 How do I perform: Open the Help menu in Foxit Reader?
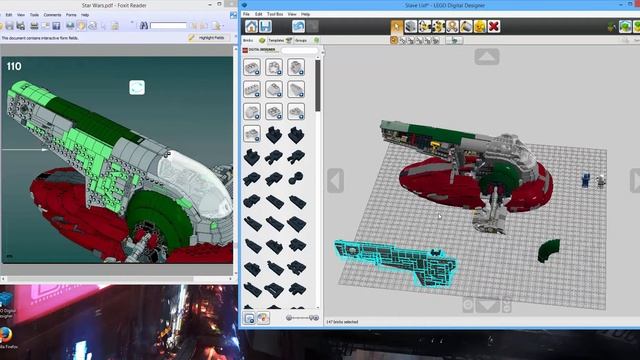[85, 15]
